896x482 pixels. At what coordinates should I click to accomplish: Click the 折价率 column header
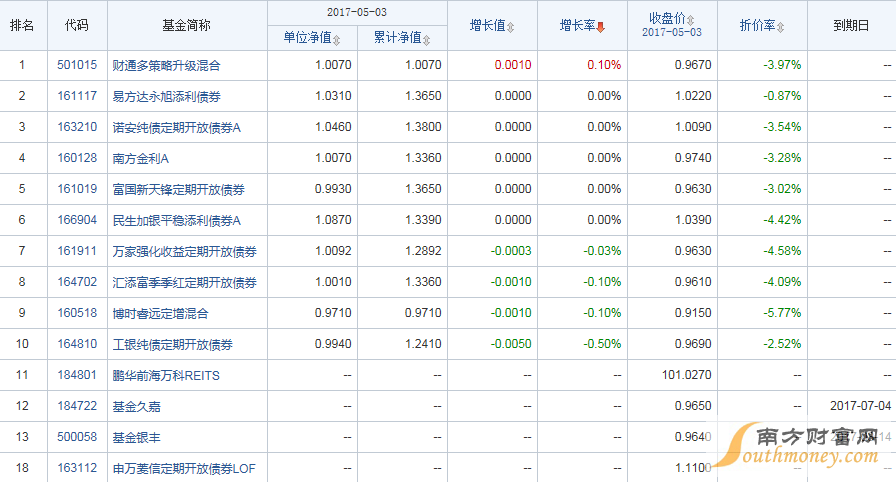pos(758,25)
